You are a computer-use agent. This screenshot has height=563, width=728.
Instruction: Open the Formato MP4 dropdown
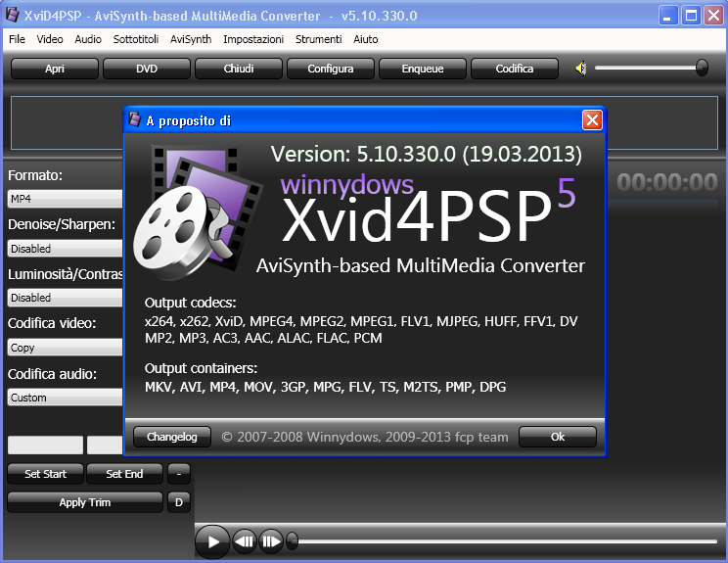[x=65, y=199]
